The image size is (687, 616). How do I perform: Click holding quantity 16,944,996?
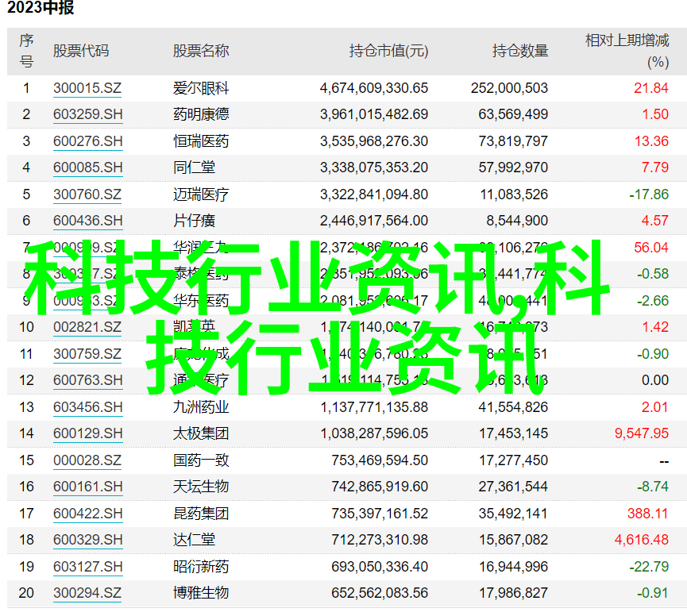513,567
